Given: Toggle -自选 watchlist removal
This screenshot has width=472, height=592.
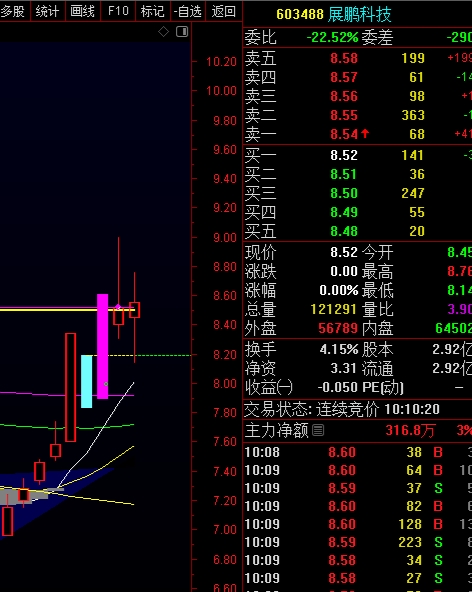Looking at the screenshot, I should tap(188, 11).
